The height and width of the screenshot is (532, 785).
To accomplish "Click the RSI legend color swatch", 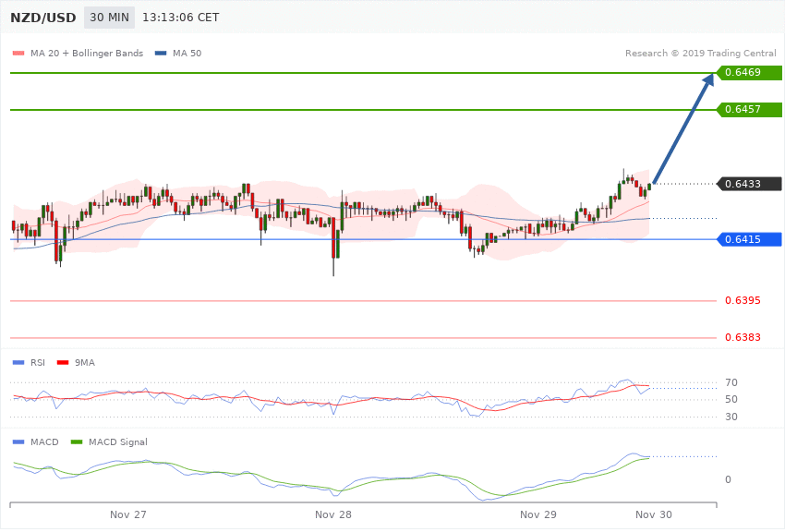I will pyautogui.click(x=18, y=362).
